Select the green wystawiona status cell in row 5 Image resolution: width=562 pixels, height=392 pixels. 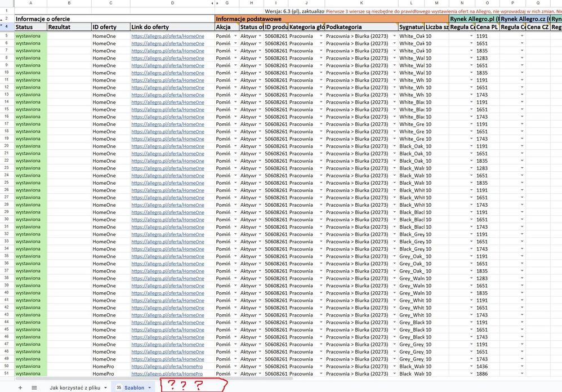point(28,36)
